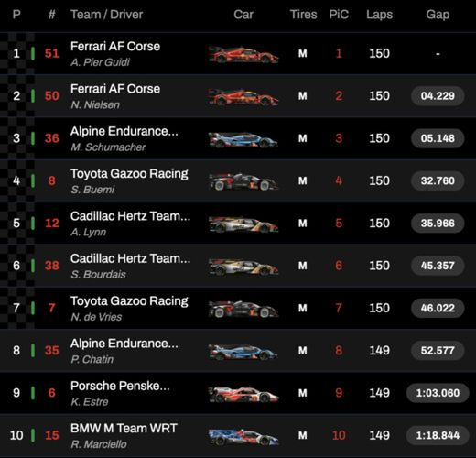
Task: Sort by the Laps column header
Action: [379, 15]
